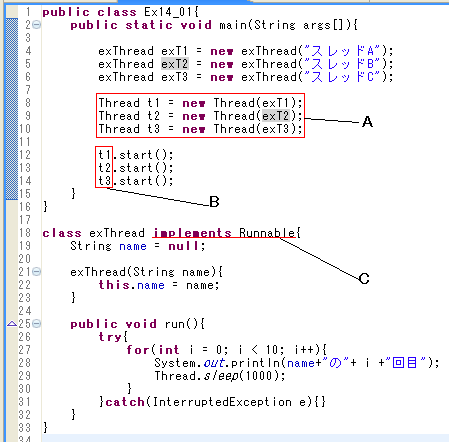Click 'Thread t1' declaration on line 8
The height and width of the screenshot is (442, 449).
click(x=129, y=103)
